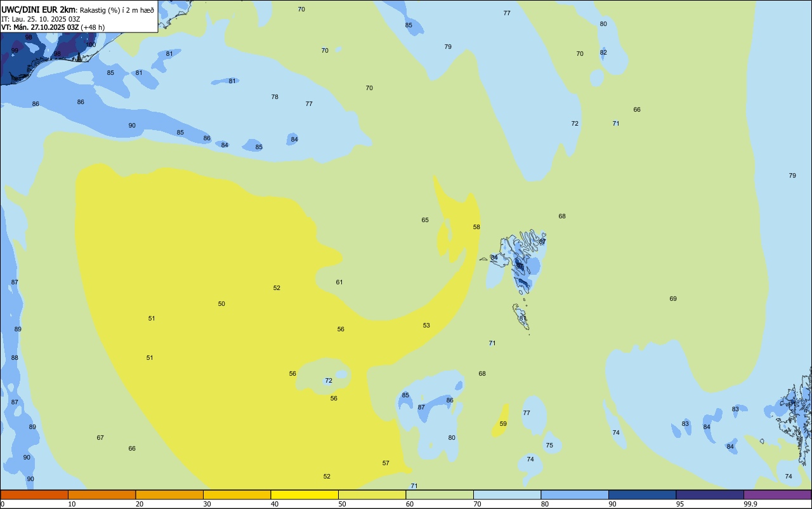Click the 90–95 dark blue legend swatch
This screenshot has width=812, height=509.
coord(642,494)
